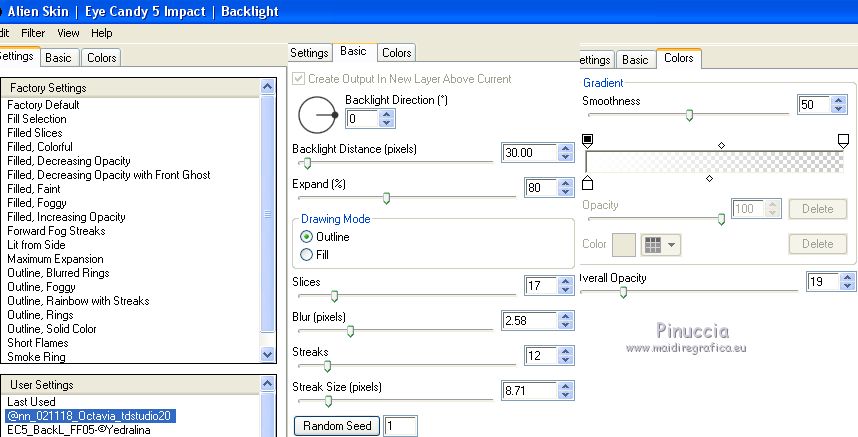Select Filled, Foggy preset
The height and width of the screenshot is (437, 858).
point(37,203)
